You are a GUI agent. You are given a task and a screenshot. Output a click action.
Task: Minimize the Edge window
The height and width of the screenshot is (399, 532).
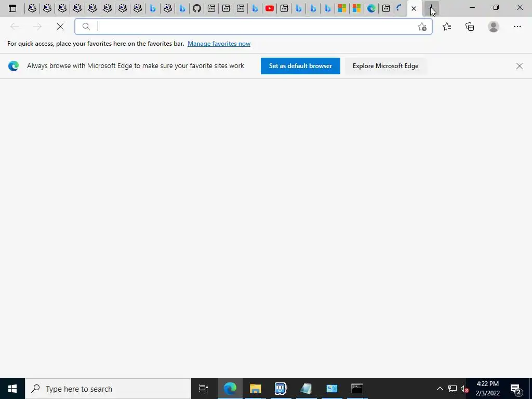pos(472,7)
